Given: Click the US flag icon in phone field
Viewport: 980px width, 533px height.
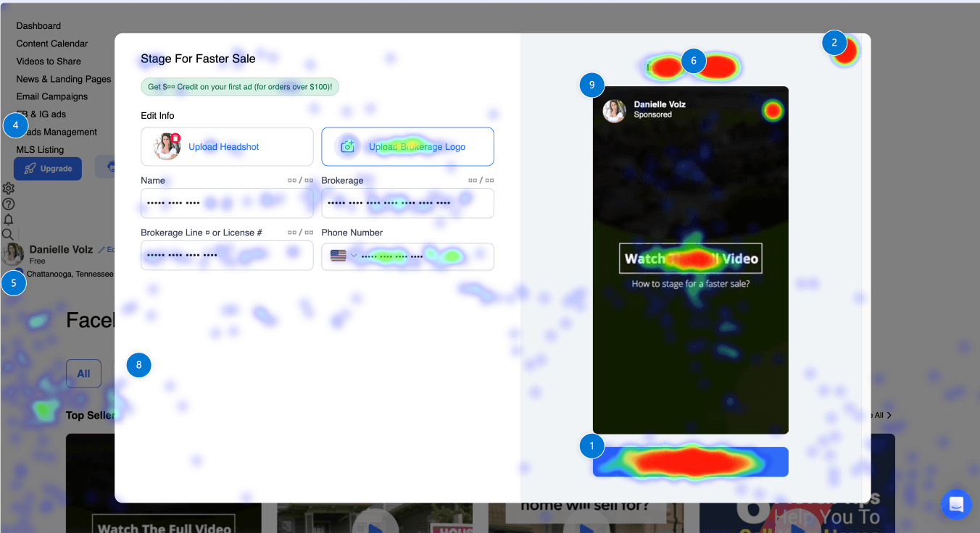Looking at the screenshot, I should point(338,256).
